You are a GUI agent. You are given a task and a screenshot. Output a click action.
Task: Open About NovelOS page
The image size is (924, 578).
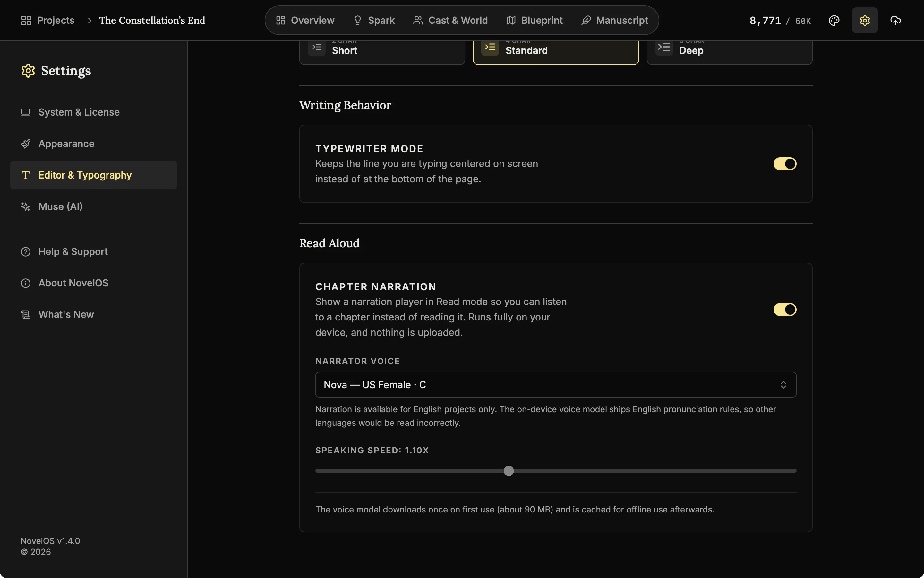[x=94, y=283]
